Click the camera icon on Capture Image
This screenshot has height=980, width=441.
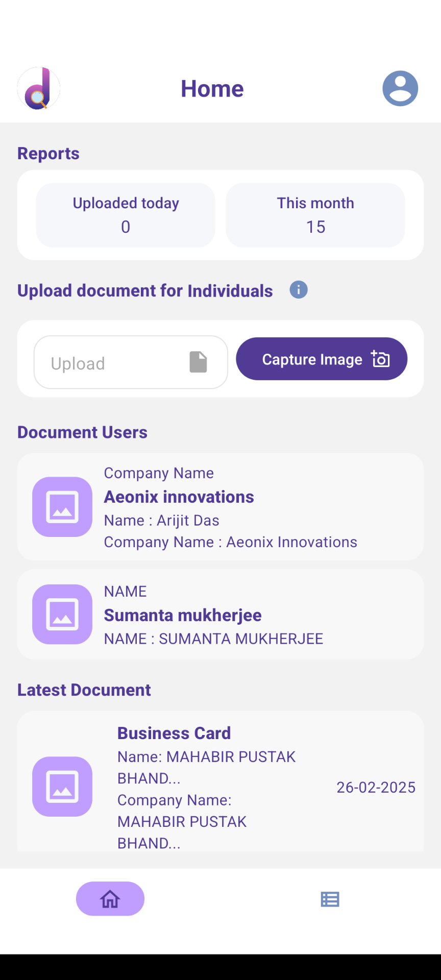tap(381, 359)
